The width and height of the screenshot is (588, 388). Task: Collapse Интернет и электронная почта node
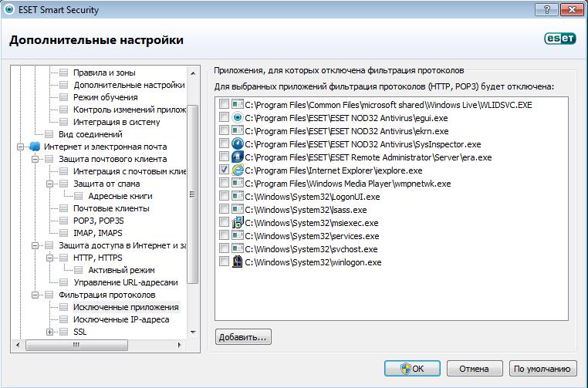[x=21, y=147]
